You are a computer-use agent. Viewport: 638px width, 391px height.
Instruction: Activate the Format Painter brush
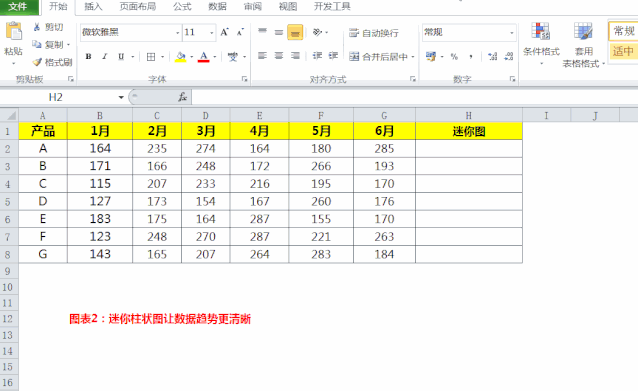point(52,62)
